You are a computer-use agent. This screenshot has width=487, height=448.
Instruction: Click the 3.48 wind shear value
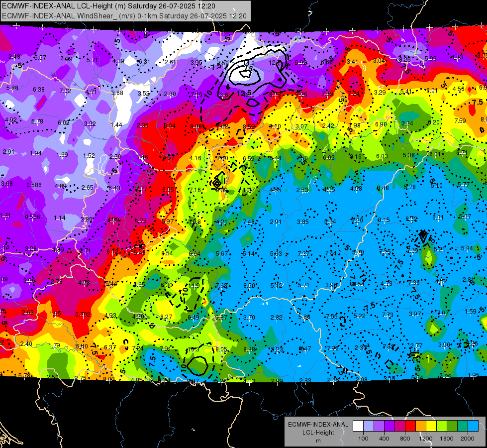pyautogui.click(x=14, y=57)
